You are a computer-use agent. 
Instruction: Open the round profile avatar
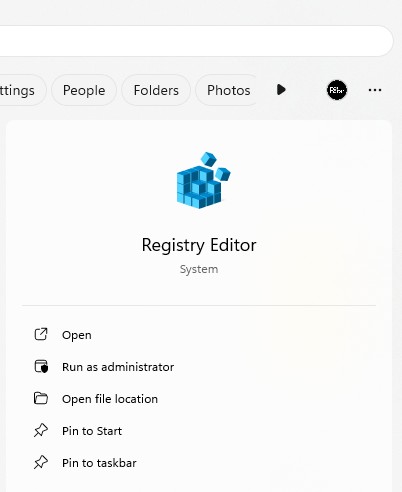337,90
